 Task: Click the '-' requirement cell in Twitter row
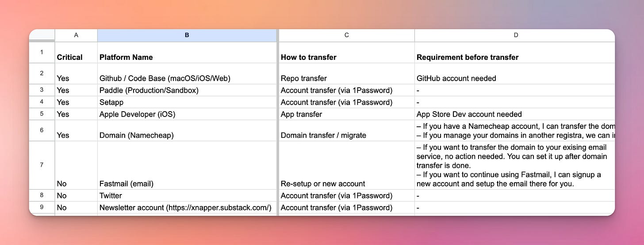click(515, 195)
